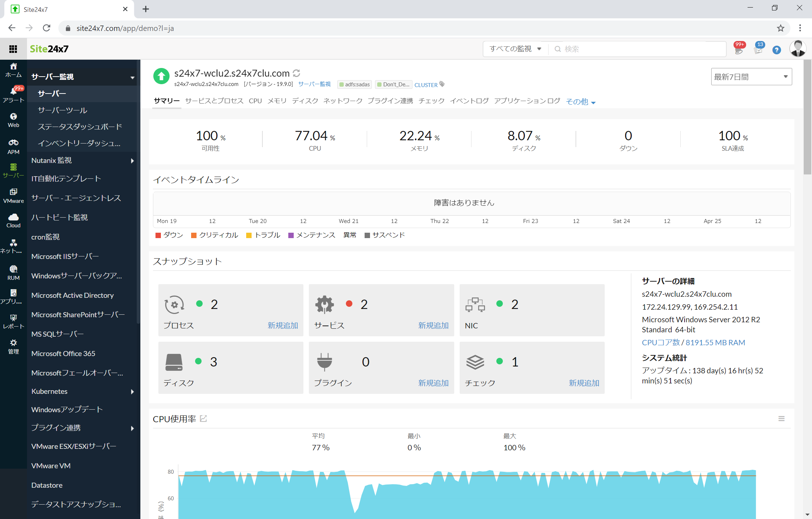Click the red ダウン legend swatch
The height and width of the screenshot is (519, 812).
[x=158, y=235]
